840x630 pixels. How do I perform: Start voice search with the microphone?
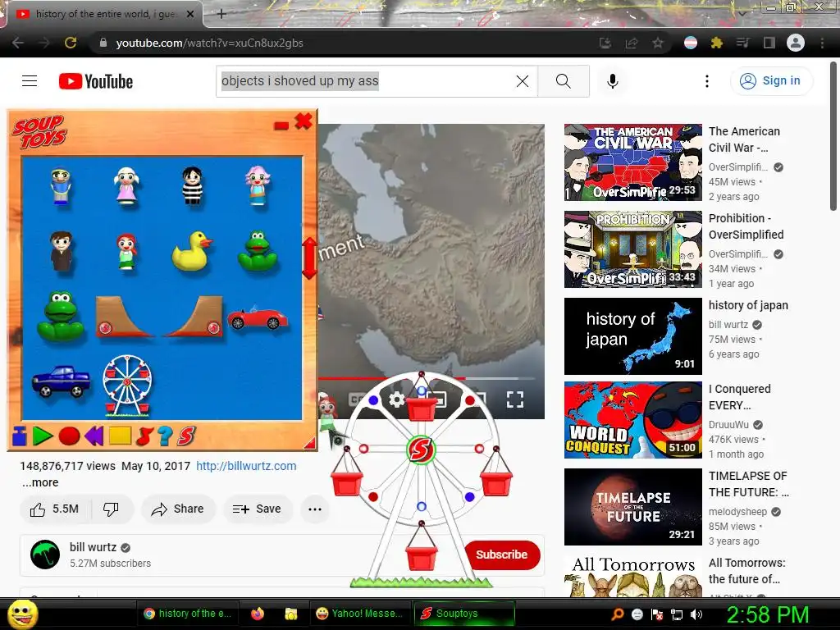[x=612, y=81]
